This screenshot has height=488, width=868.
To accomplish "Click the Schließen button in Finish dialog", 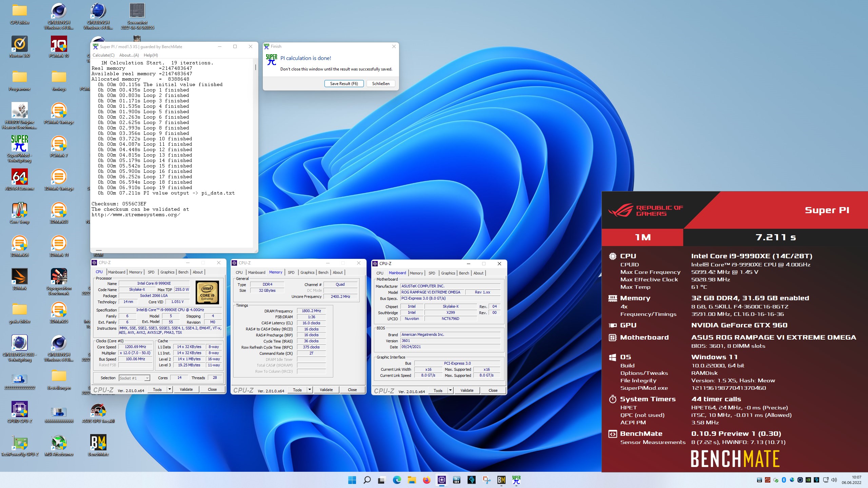I will click(381, 83).
